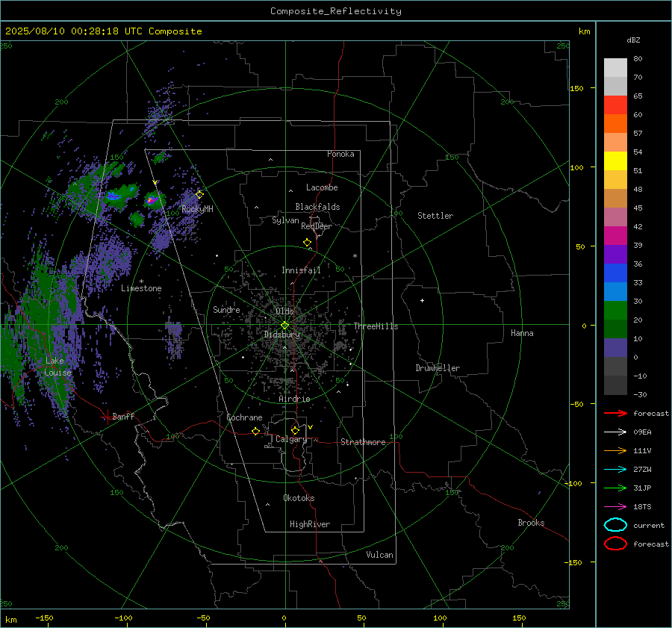
Task: Click the Brooks city label
Action: pyautogui.click(x=531, y=523)
